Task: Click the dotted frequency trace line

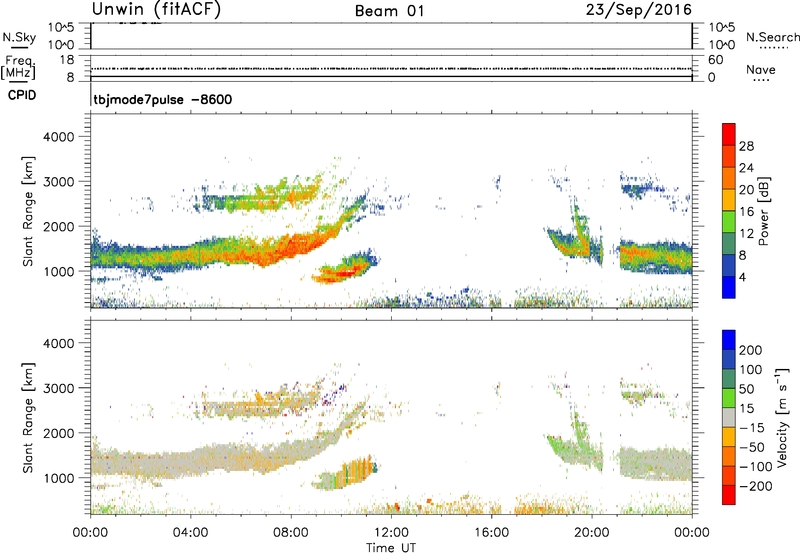Action: pos(391,68)
